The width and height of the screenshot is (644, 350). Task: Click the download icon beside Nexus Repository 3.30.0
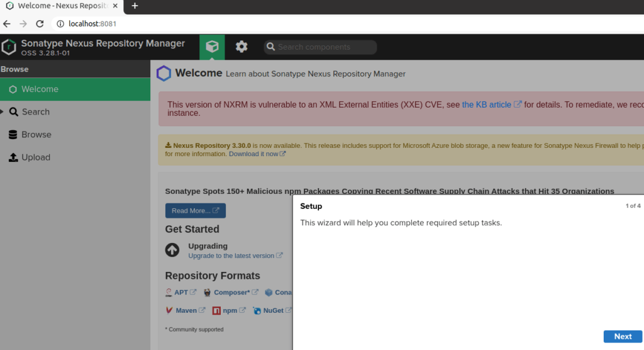coord(168,145)
